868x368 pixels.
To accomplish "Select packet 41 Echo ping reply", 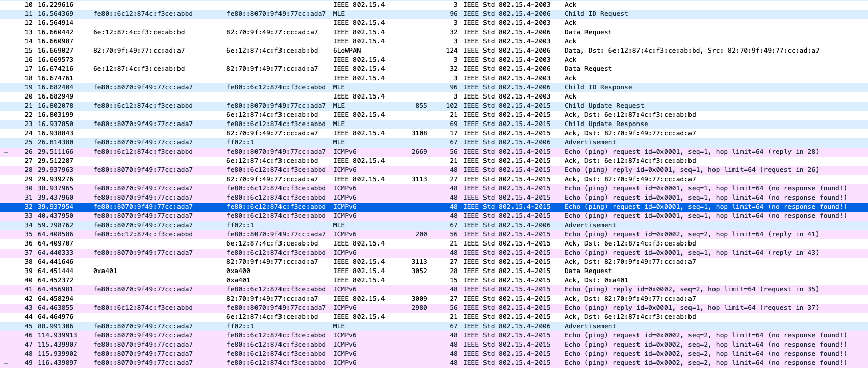I will [434, 289].
